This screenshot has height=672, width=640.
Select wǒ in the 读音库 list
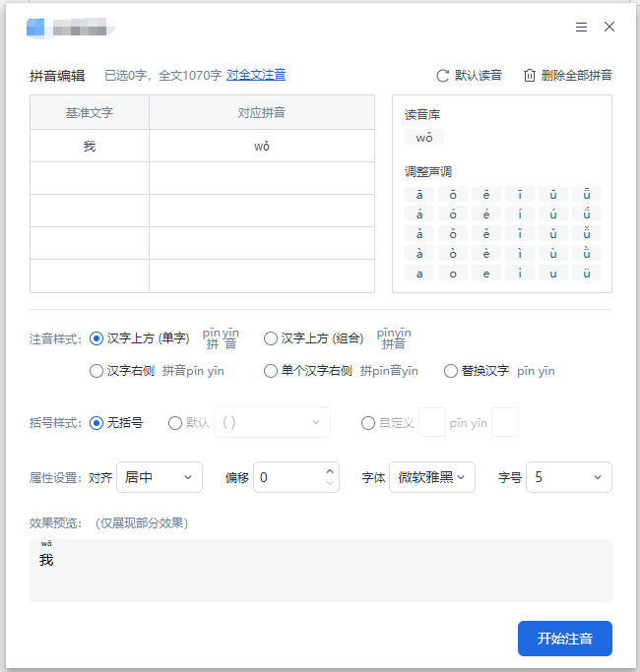click(424, 138)
